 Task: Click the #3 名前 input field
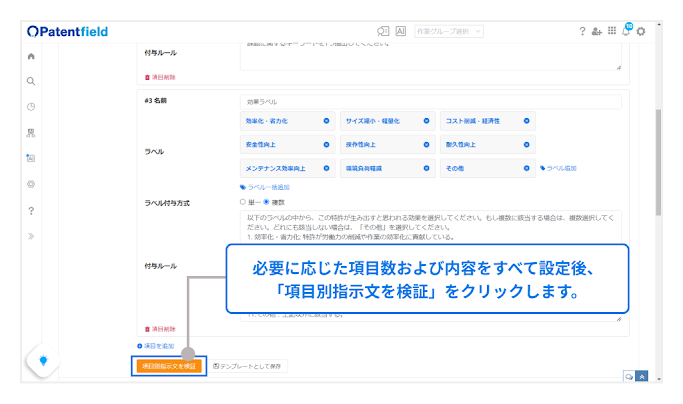tap(430, 102)
